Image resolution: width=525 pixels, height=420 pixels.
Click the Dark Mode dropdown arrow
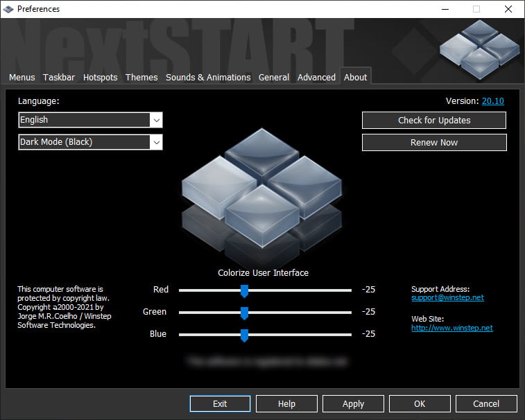[156, 142]
